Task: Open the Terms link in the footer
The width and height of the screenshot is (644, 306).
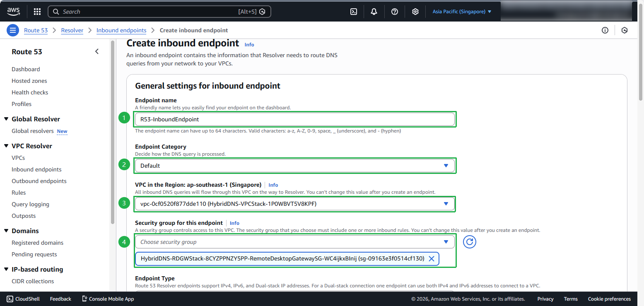Action: click(571, 299)
